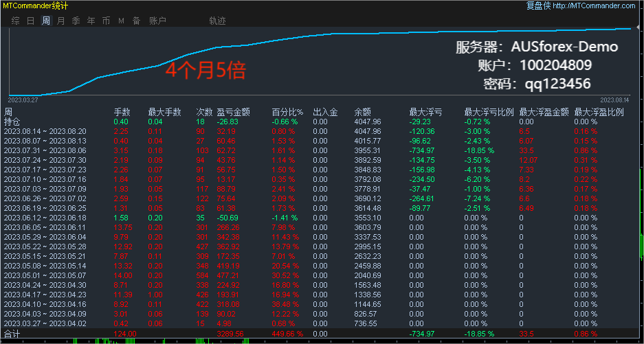This screenshot has width=644, height=344.
Task: Click the 最大浮亏比例 column header
Action: [x=489, y=112]
